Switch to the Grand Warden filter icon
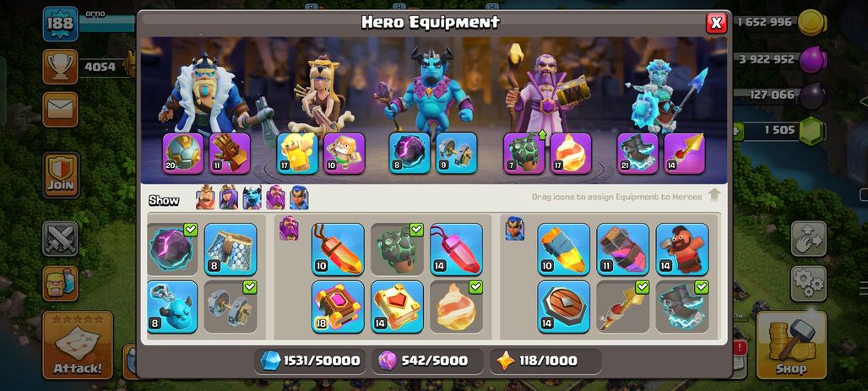This screenshot has width=868, height=391. [275, 198]
